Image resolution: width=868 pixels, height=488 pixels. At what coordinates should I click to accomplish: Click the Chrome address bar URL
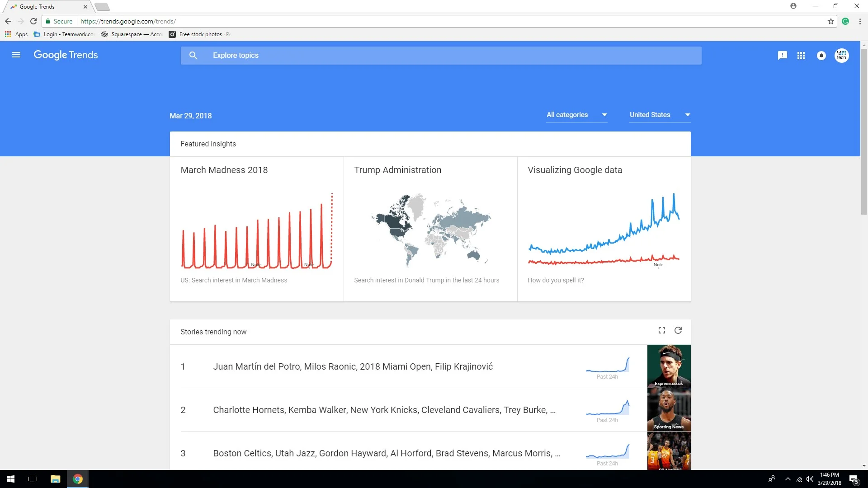[x=128, y=21]
